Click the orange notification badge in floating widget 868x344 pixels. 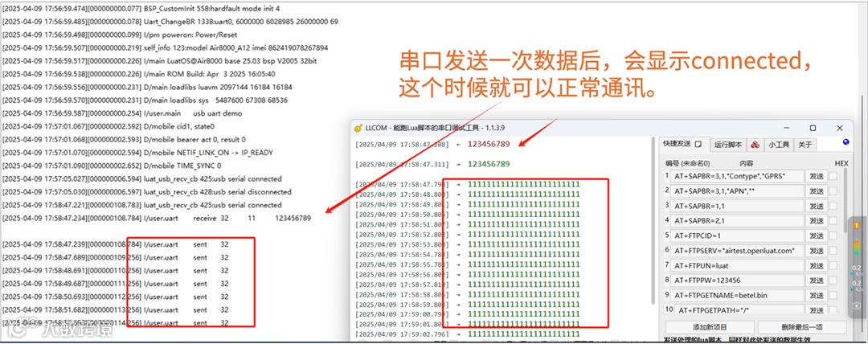(856, 226)
